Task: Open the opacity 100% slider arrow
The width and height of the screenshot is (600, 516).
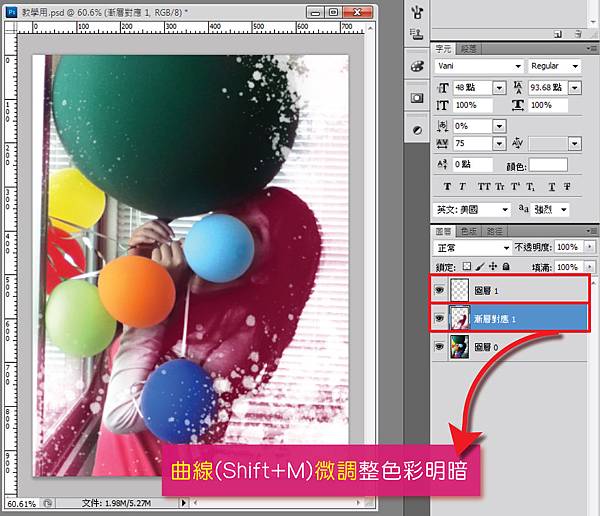Action: (590, 247)
